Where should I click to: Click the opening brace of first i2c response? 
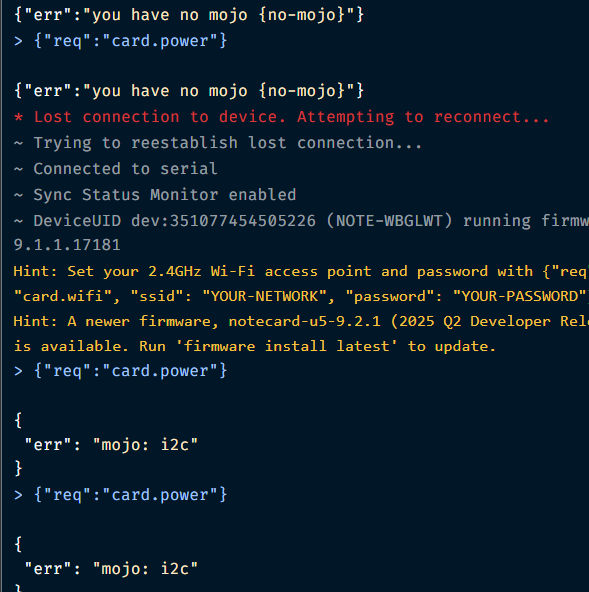18,420
